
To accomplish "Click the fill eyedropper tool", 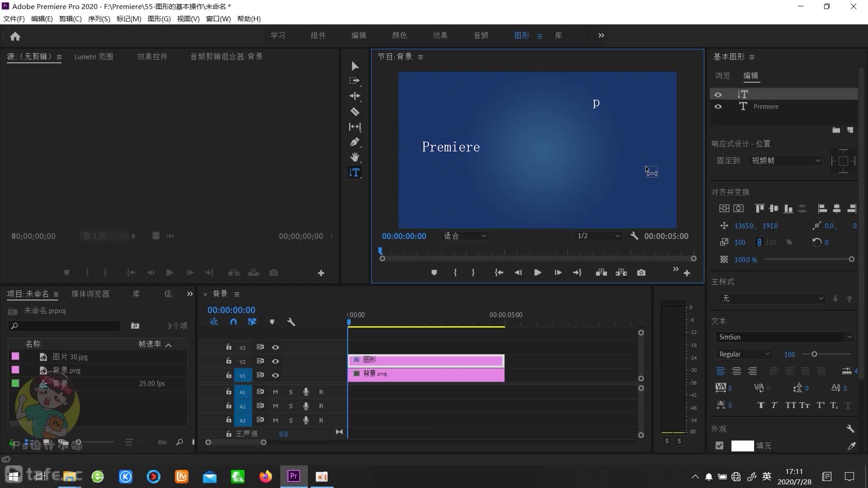I will pyautogui.click(x=851, y=446).
